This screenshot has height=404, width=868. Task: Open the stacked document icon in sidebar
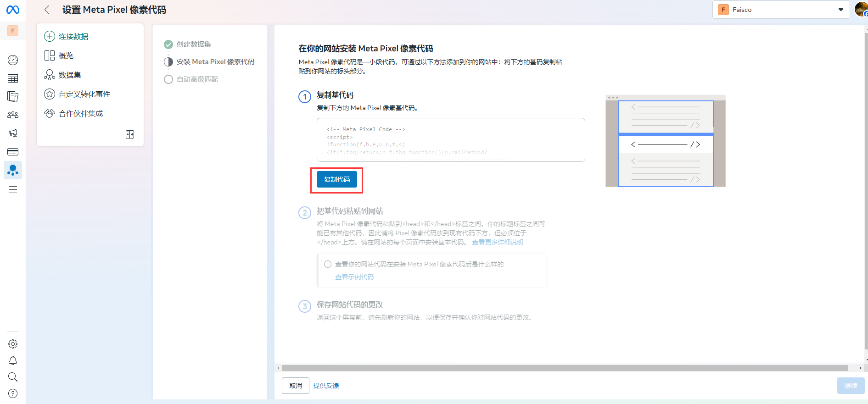(13, 97)
